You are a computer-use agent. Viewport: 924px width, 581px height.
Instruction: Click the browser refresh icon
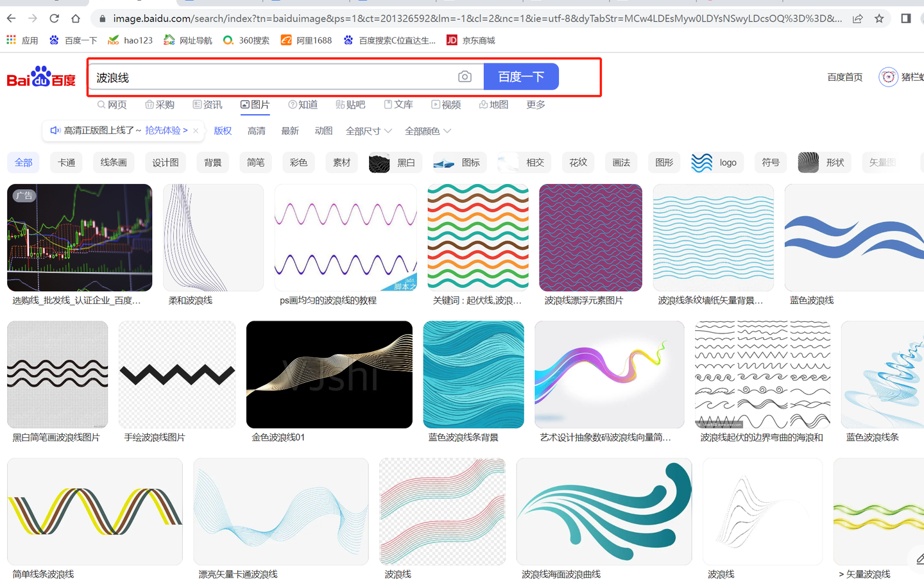tap(54, 18)
